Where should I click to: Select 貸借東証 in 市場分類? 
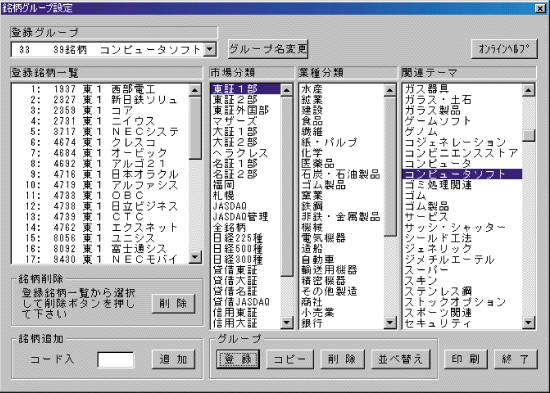tap(246, 270)
